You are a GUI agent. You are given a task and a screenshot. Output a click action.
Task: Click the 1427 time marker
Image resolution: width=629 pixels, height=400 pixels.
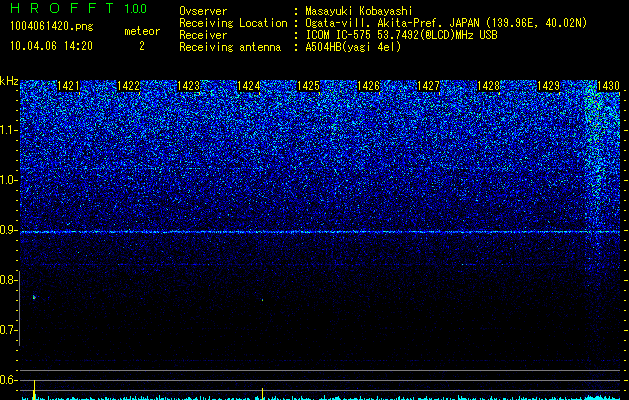(428, 86)
